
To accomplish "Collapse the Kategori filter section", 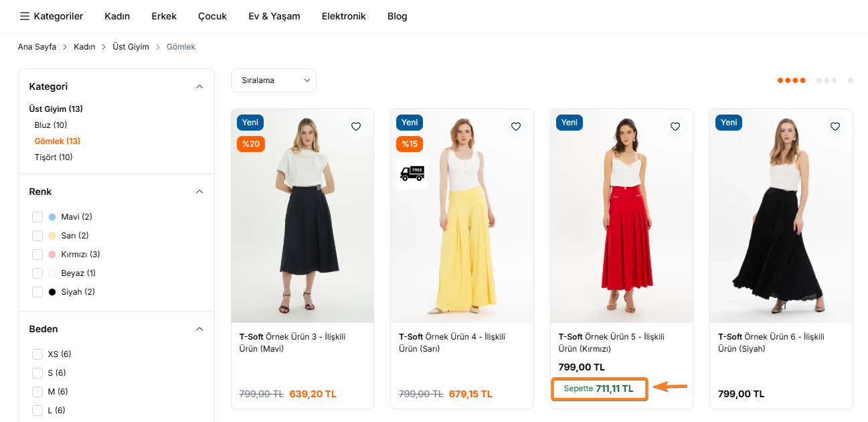I will tap(199, 86).
